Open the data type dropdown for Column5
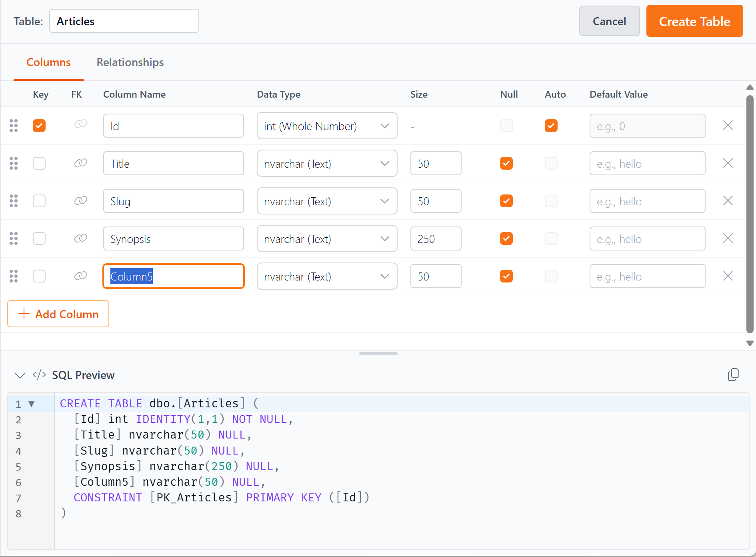The image size is (756, 557). click(x=327, y=276)
